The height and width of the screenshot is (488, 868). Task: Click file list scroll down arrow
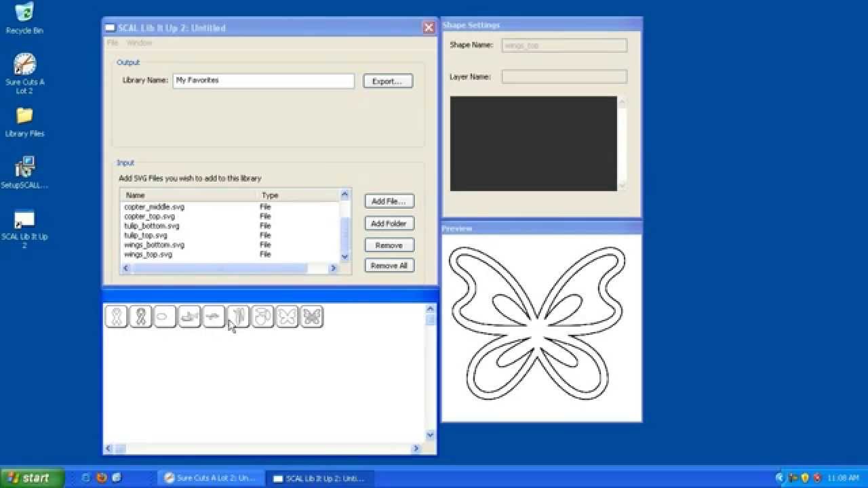click(344, 257)
